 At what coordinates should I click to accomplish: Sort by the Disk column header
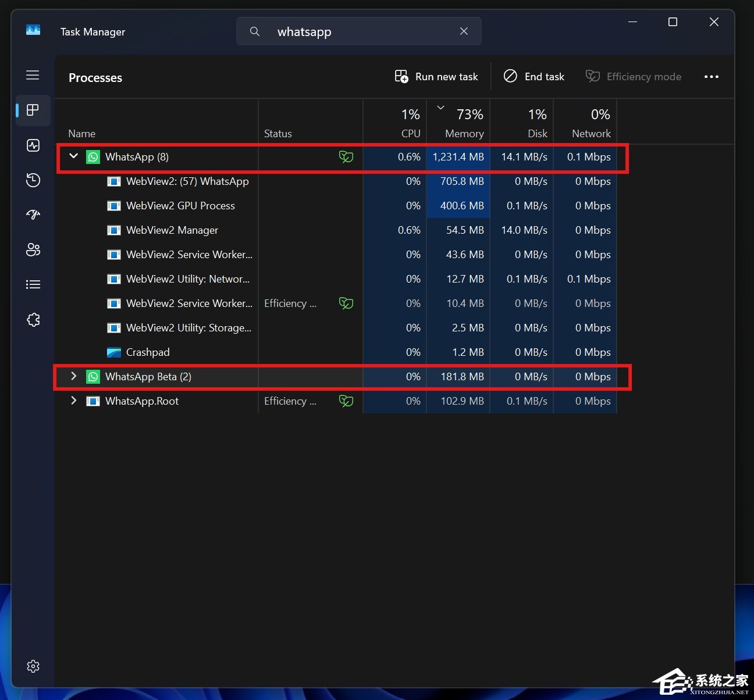[522, 122]
